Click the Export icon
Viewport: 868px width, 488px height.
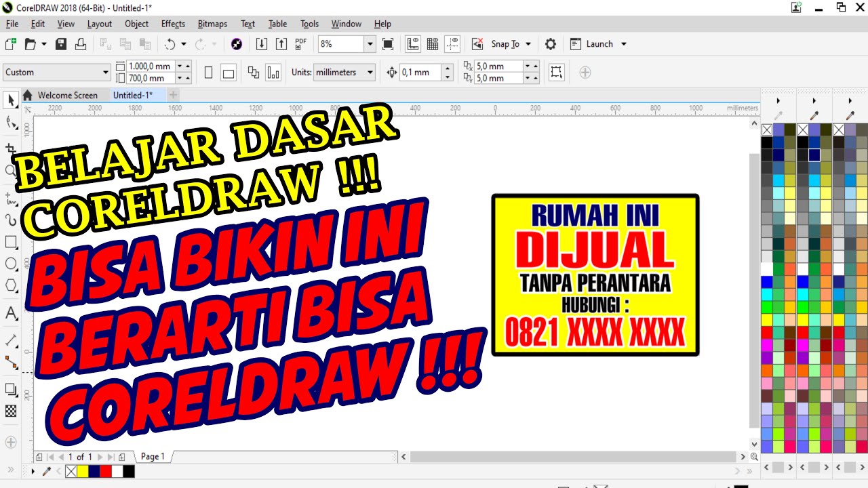(281, 44)
